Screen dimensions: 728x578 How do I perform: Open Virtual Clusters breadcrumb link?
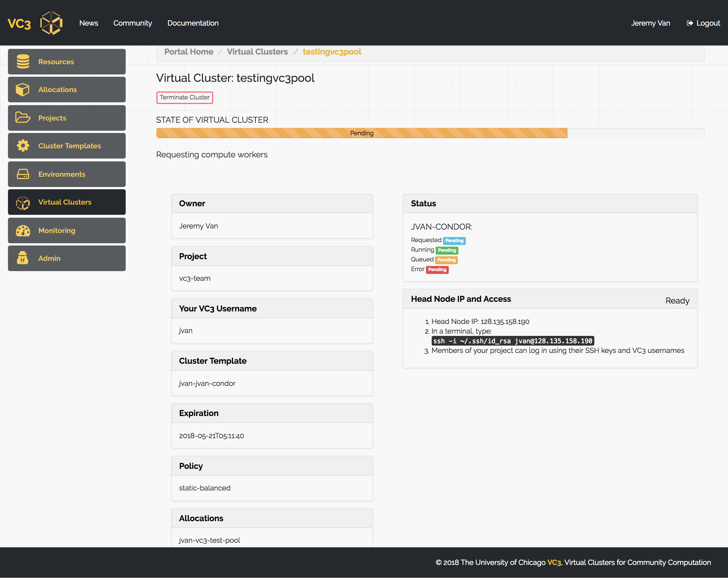[257, 52]
